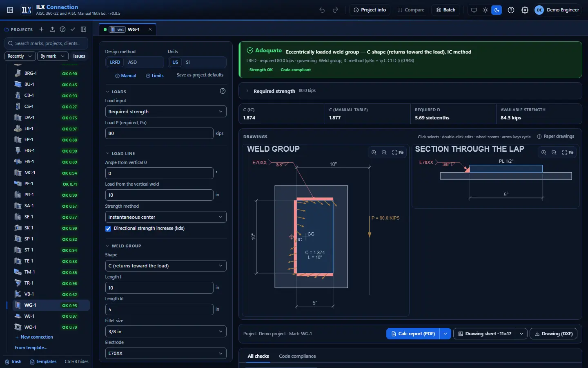
Task: Click the checkmark icon in Projects header
Action: [73, 29]
